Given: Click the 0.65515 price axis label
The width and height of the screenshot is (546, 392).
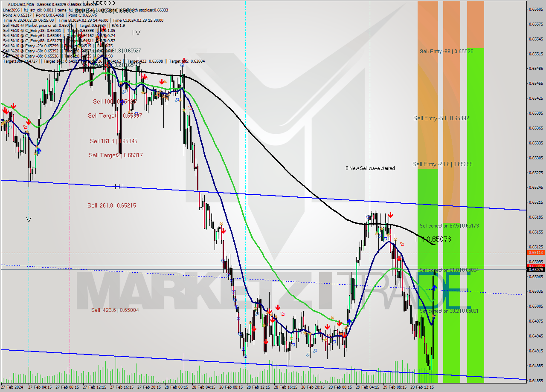Looking at the screenshot, I should coord(536,54).
